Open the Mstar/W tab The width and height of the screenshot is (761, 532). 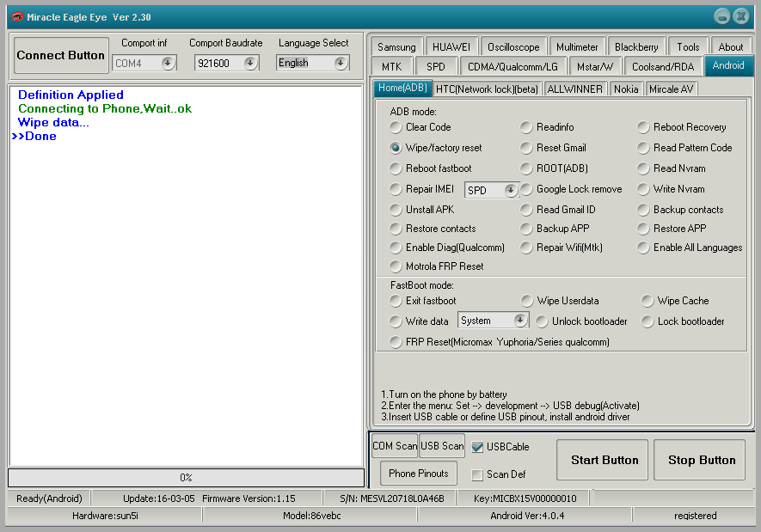(x=595, y=66)
